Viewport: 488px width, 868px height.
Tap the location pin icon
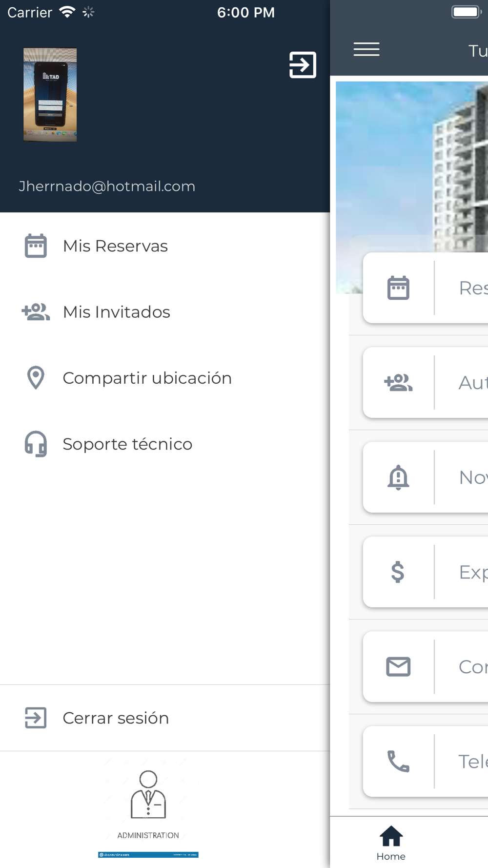point(36,377)
